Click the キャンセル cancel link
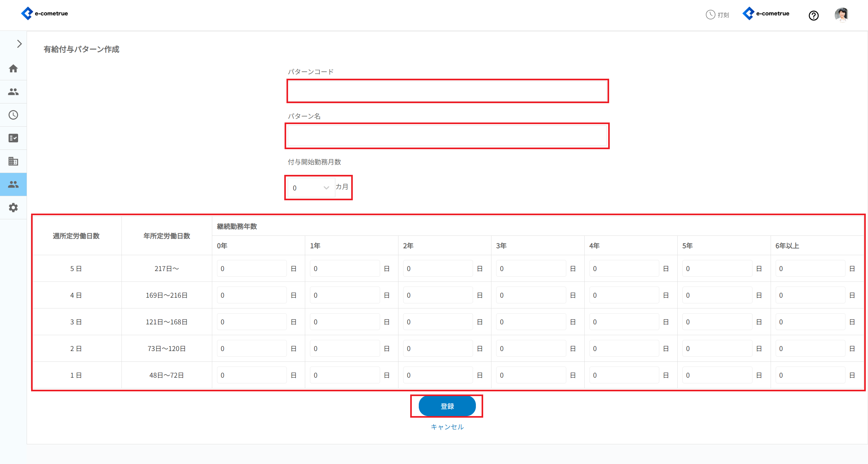 point(447,427)
